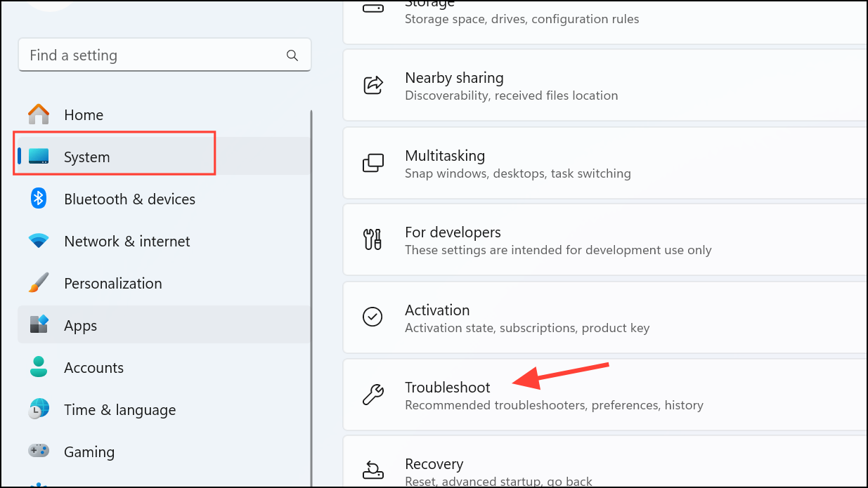Click the Wi-Fi icon next to Network & internet
The height and width of the screenshot is (488, 868).
pyautogui.click(x=38, y=241)
